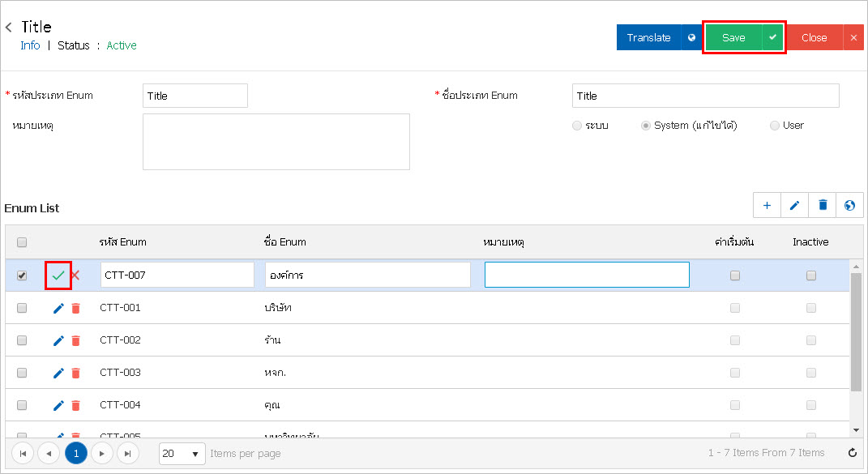Click the scroll up arrow of the list scrollbar
The height and width of the screenshot is (474, 868).
(857, 267)
